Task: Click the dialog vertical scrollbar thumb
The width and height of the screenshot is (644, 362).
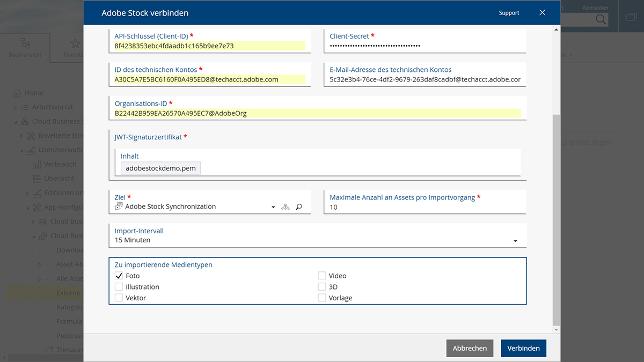Action: pos(557,219)
